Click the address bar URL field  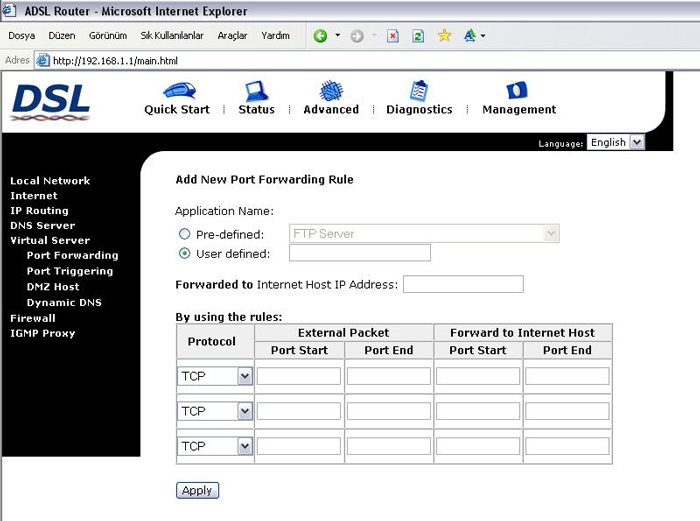[366, 60]
